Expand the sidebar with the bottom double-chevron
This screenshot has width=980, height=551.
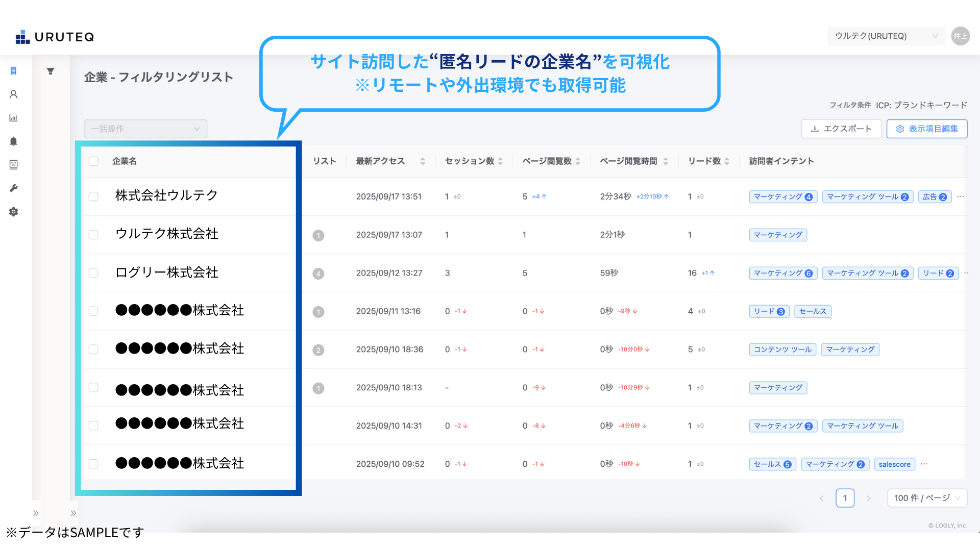click(x=36, y=513)
